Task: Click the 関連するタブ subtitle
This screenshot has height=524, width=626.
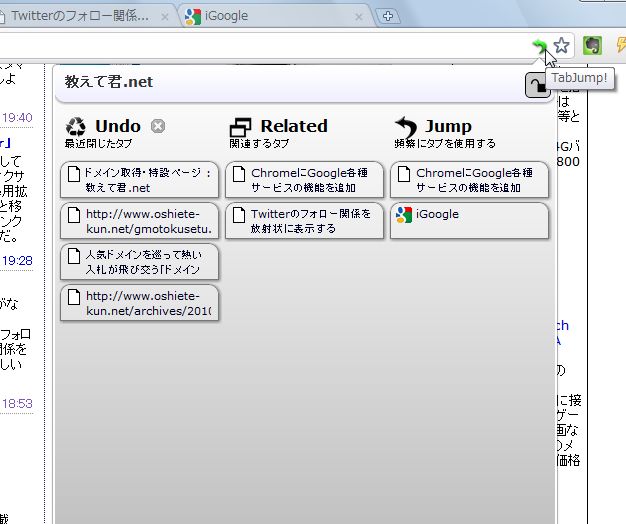Action: tap(259, 144)
